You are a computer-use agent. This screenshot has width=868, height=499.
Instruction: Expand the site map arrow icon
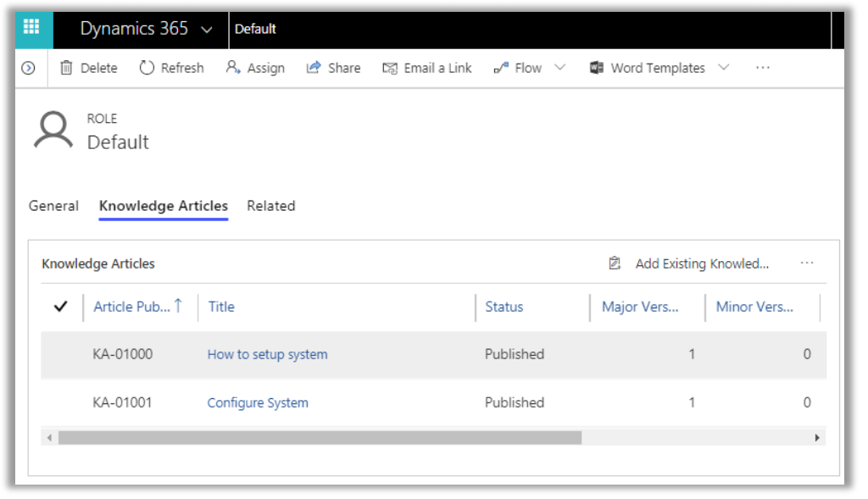tap(28, 68)
